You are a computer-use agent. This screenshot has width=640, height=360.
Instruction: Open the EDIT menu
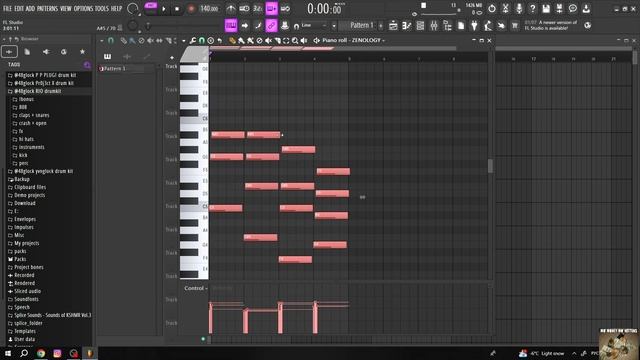click(19, 8)
